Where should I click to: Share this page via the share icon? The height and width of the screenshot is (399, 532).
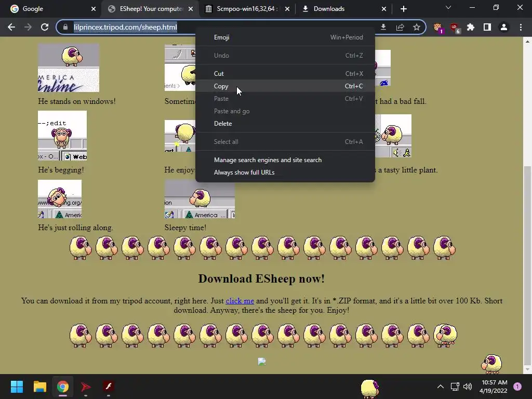[400, 27]
